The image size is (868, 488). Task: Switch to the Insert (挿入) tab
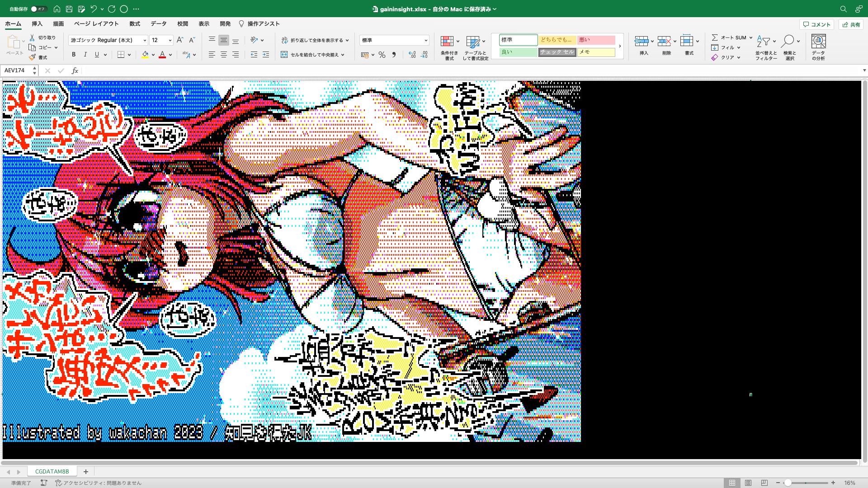[37, 24]
